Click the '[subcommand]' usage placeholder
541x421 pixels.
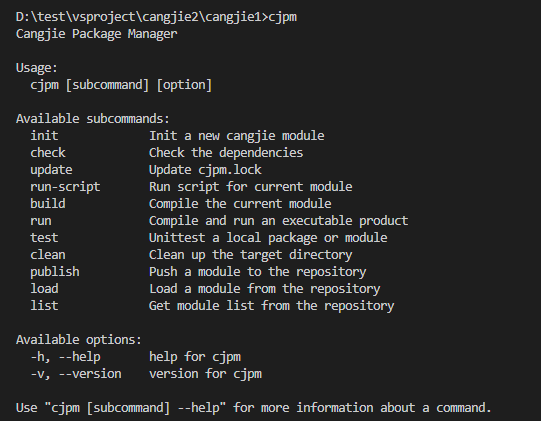(107, 85)
